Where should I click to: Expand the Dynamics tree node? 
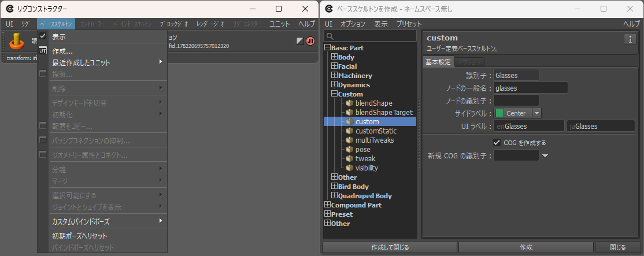point(334,84)
